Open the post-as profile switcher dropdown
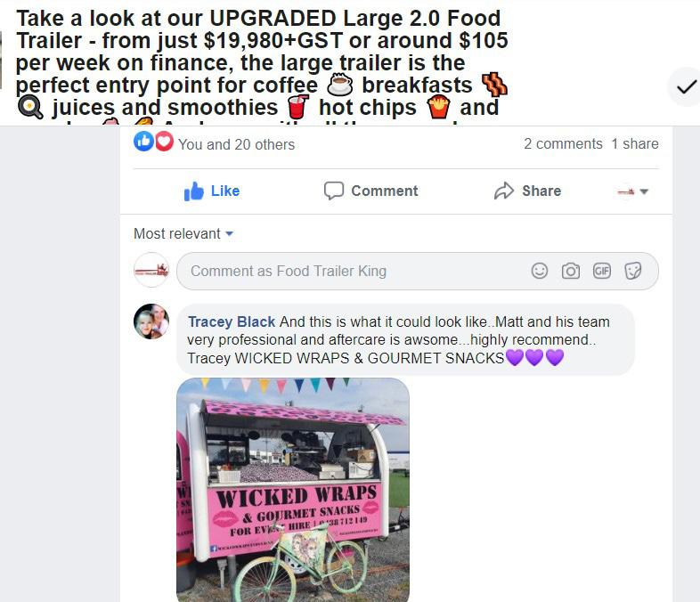 (632, 191)
